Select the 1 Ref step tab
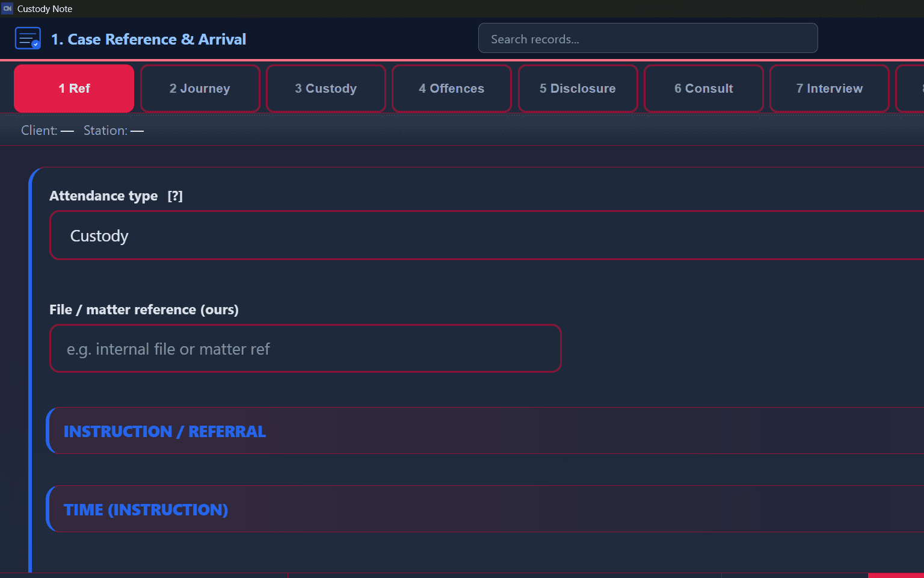The image size is (924, 578). [73, 88]
